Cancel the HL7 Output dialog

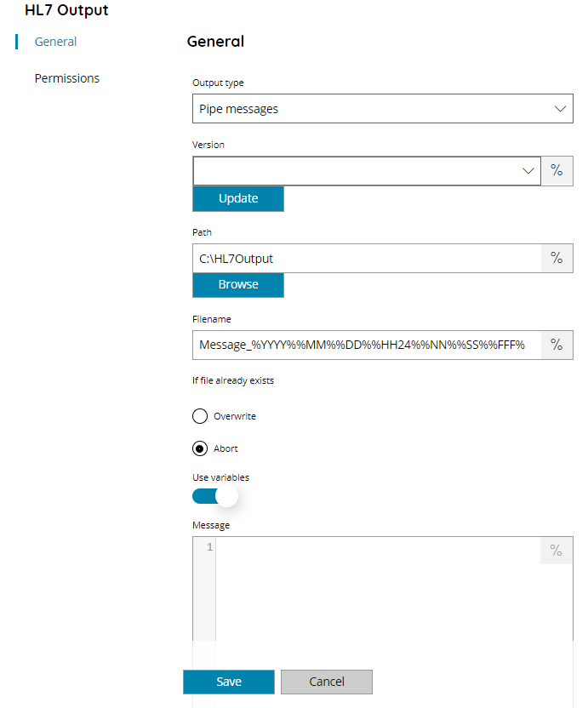[327, 682]
